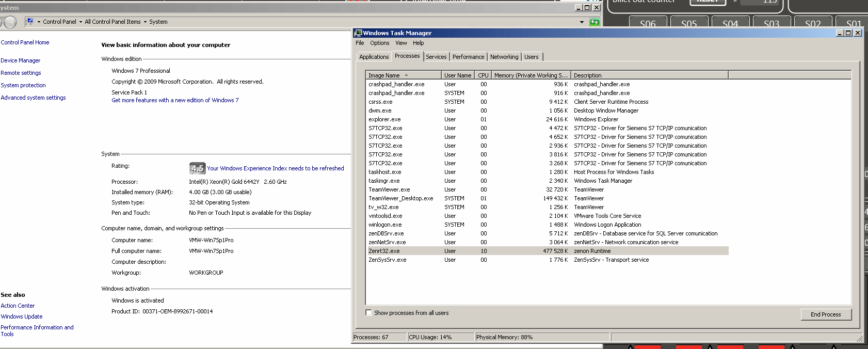Viewport: 868px width, 349px height.
Task: Maximize the Task Manager window
Action: [x=848, y=33]
